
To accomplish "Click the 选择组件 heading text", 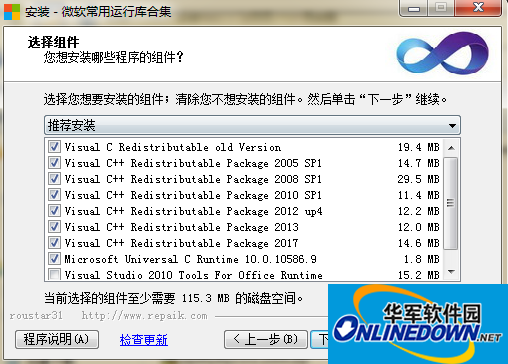I will (x=54, y=42).
